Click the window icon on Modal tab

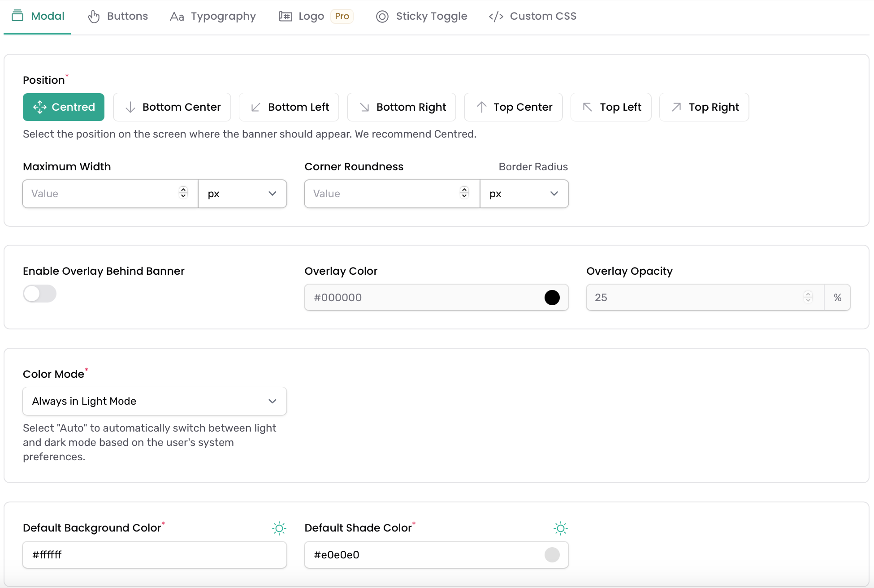click(17, 16)
